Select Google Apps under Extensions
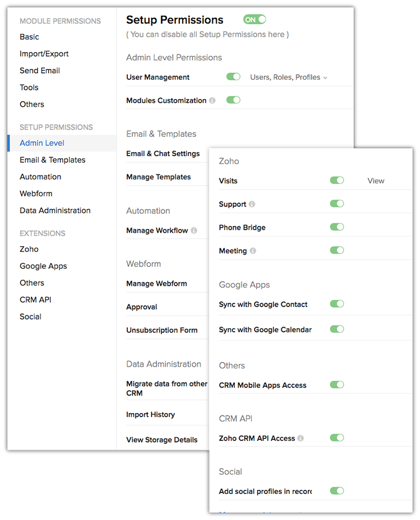The image size is (420, 520). click(43, 266)
